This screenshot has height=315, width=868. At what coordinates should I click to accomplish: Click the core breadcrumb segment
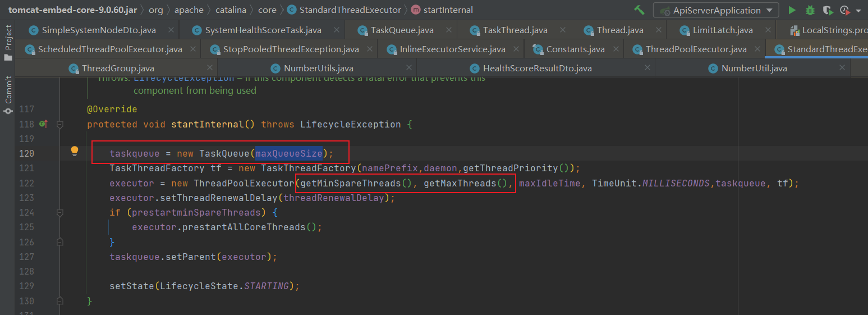pyautogui.click(x=268, y=10)
